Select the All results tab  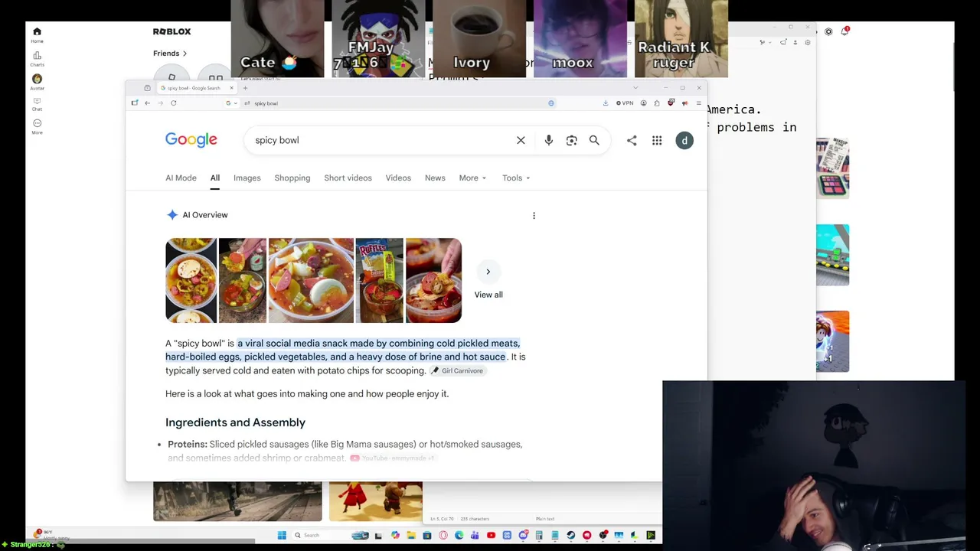[x=215, y=178]
